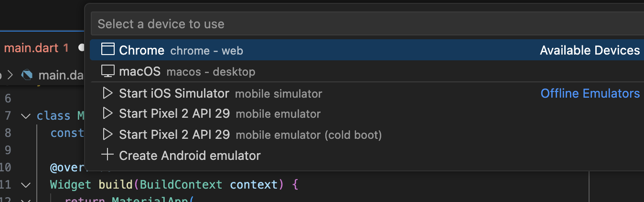
Task: Select macOS desktop device
Action: (x=366, y=71)
